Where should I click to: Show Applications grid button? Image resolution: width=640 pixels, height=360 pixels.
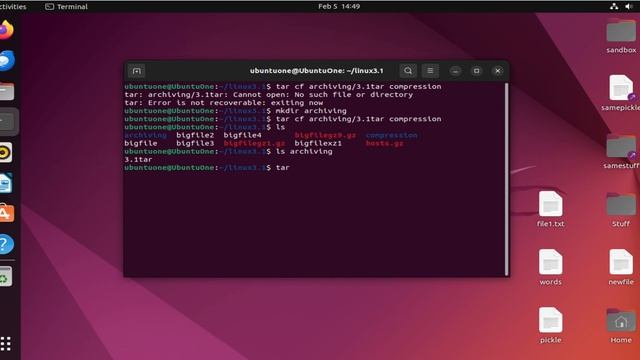[x=5, y=344]
